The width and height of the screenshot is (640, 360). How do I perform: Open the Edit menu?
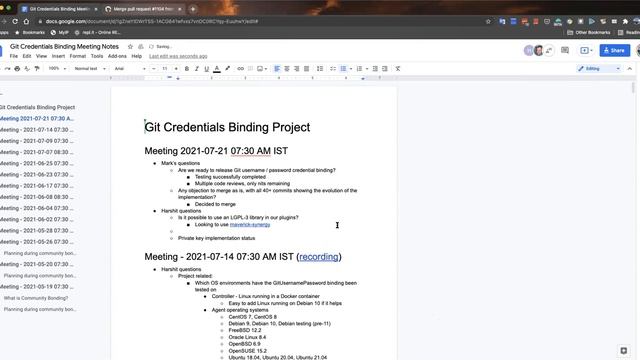[27, 56]
